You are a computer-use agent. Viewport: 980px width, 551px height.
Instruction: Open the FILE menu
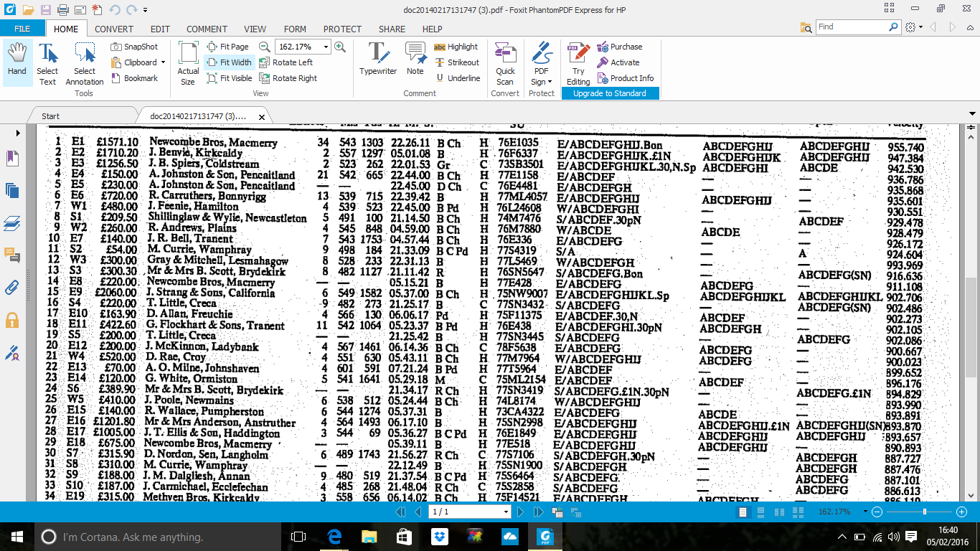point(22,29)
